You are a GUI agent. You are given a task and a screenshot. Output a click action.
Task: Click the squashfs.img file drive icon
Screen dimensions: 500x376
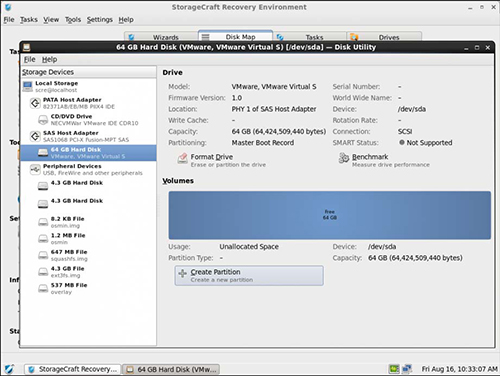[43, 255]
